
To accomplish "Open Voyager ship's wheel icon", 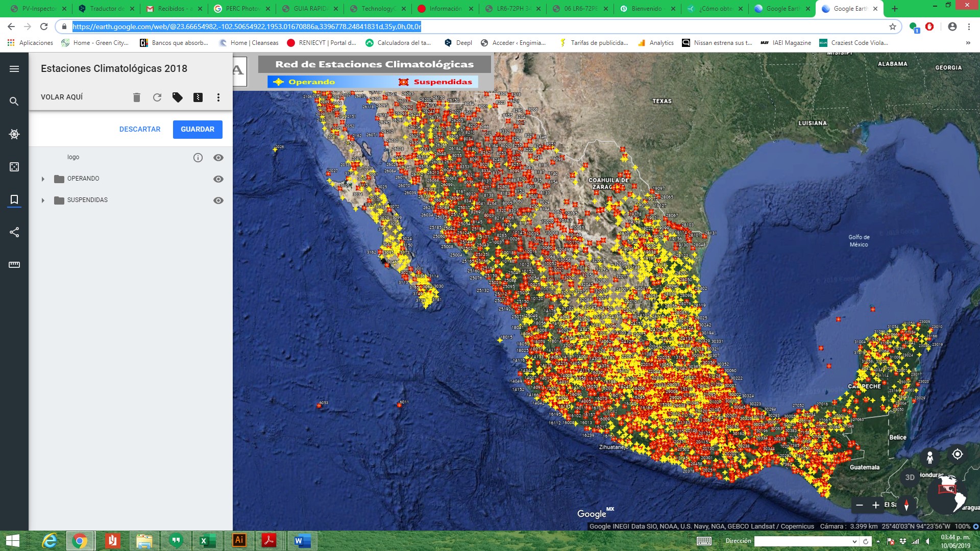I will (14, 134).
